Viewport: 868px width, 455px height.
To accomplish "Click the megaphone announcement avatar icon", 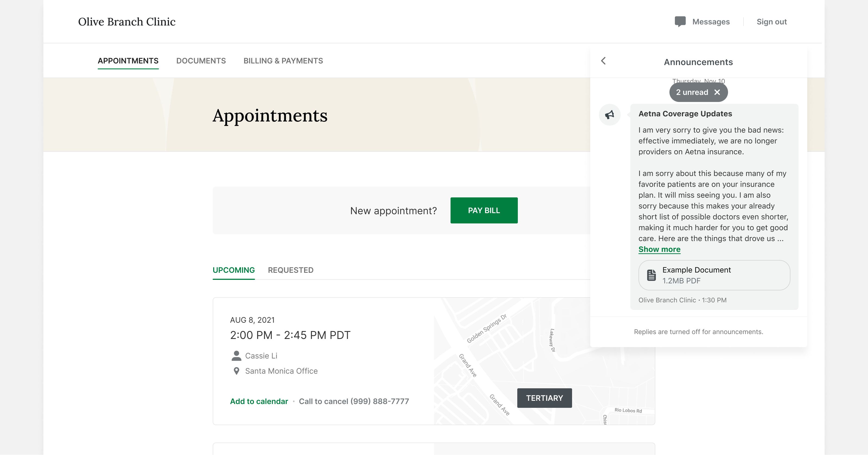I will (x=609, y=115).
